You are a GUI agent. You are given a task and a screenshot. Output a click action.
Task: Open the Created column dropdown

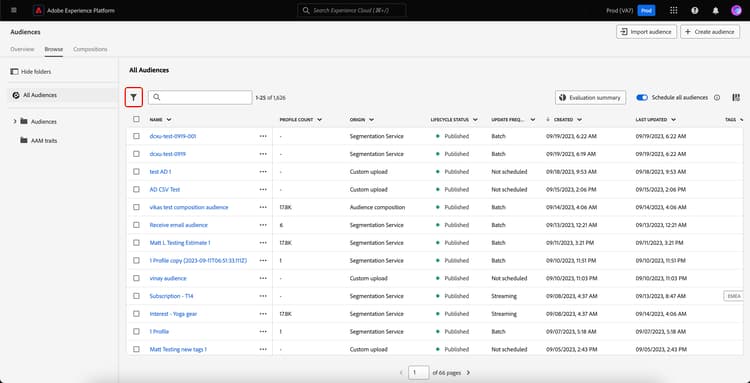[x=579, y=120]
